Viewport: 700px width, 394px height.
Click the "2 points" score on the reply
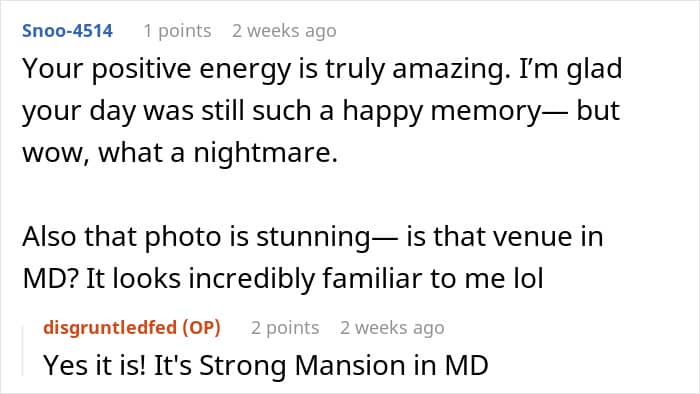point(285,328)
